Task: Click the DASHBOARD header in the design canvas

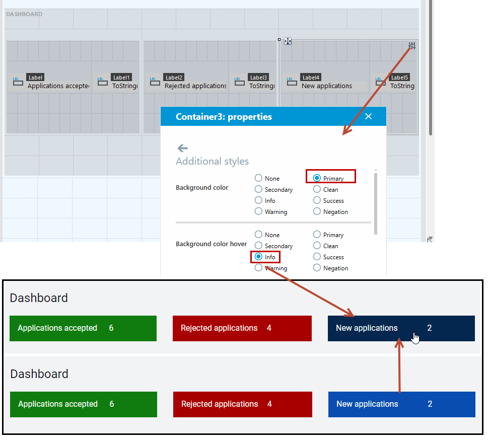Action: pyautogui.click(x=24, y=14)
